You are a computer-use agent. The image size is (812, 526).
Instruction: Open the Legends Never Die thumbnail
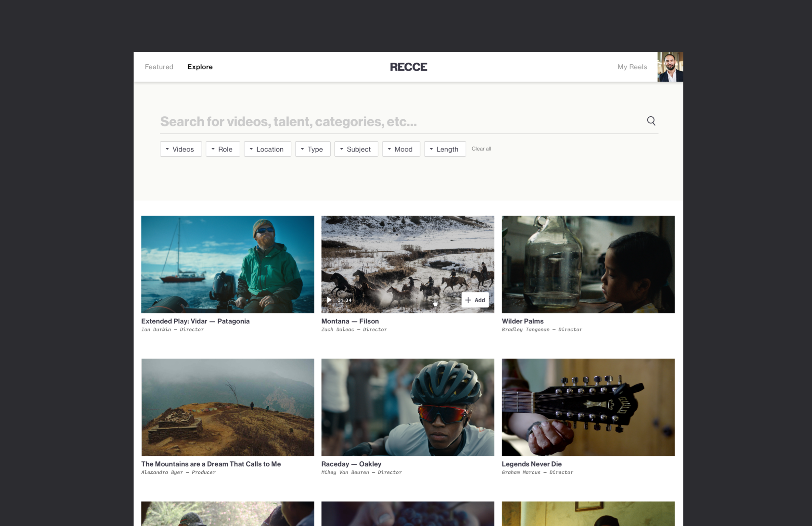588,407
